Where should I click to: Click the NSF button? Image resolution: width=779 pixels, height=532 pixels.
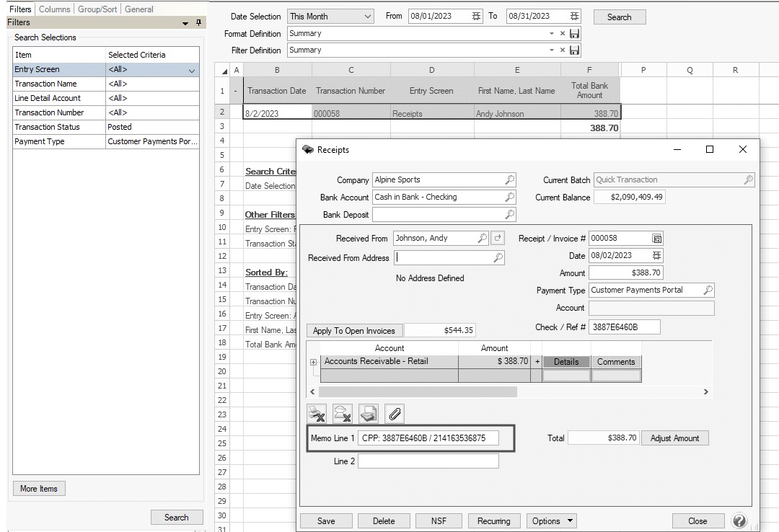point(439,521)
